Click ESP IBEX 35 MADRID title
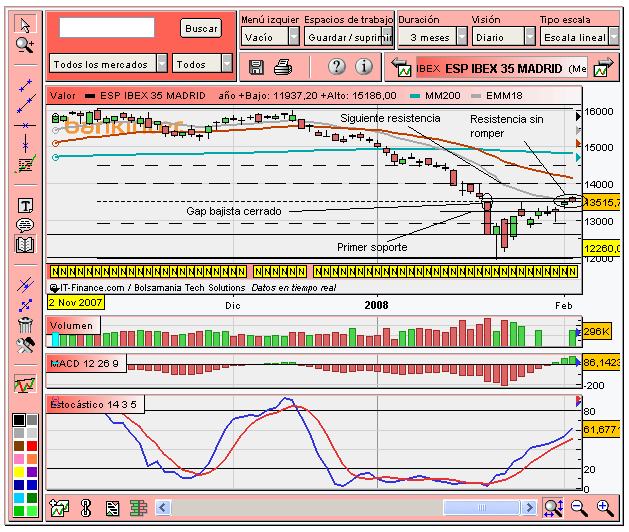Viewport: 629px width, 532px height. click(x=503, y=69)
